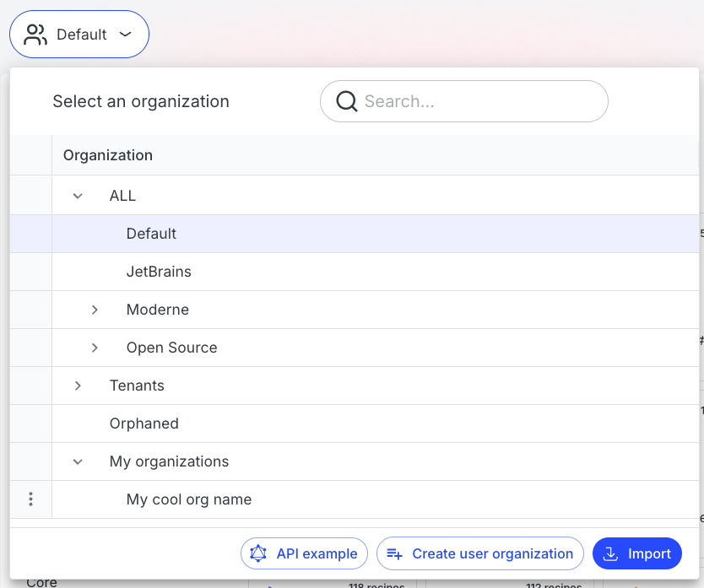
Task: Expand the Moderne organization node
Action: click(x=95, y=310)
